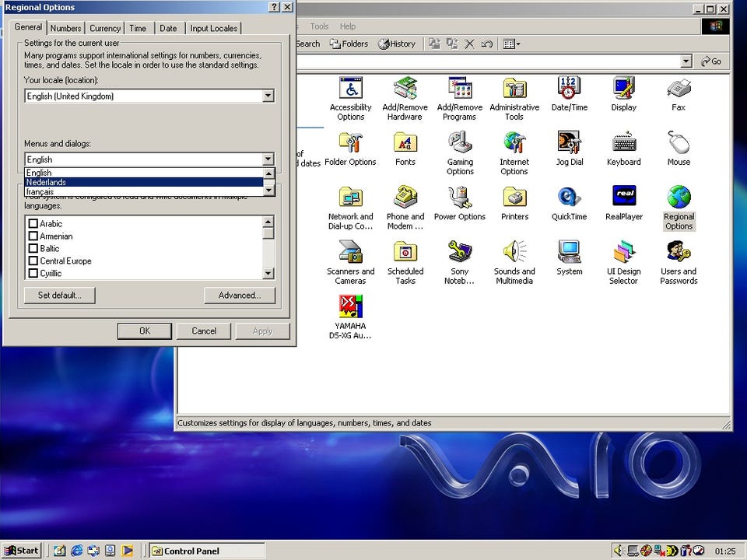
Task: Check the Cyrillic language checkbox
Action: coord(33,273)
